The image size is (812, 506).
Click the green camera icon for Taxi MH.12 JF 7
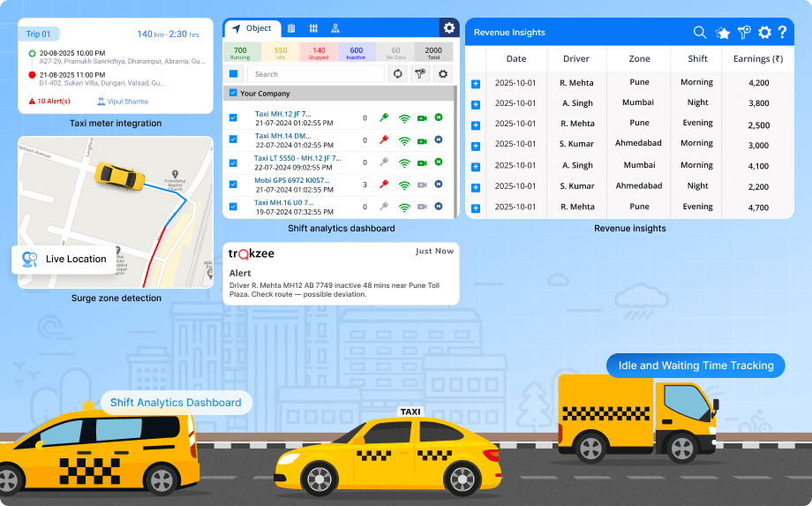point(422,117)
